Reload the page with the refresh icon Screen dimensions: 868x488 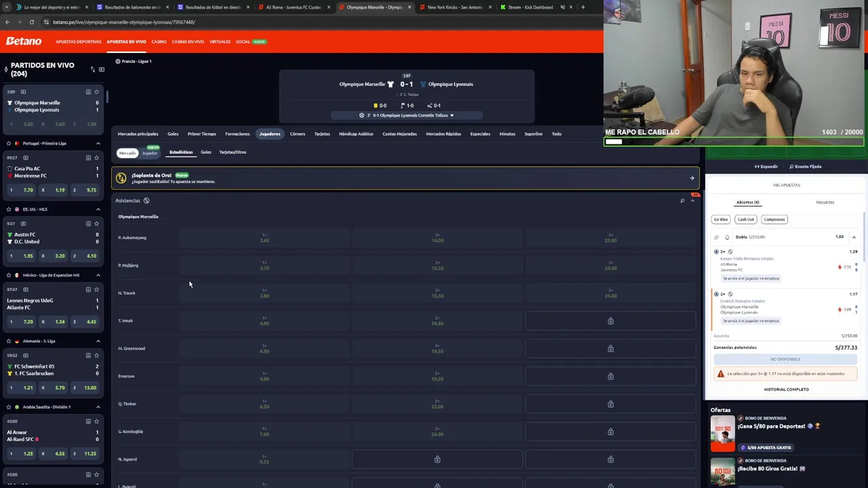(x=31, y=22)
